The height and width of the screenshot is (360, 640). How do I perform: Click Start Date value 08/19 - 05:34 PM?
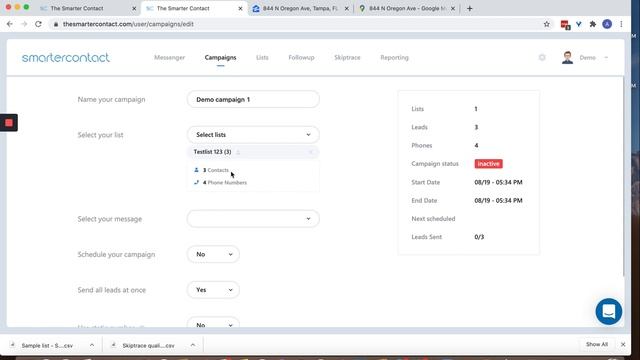point(498,182)
